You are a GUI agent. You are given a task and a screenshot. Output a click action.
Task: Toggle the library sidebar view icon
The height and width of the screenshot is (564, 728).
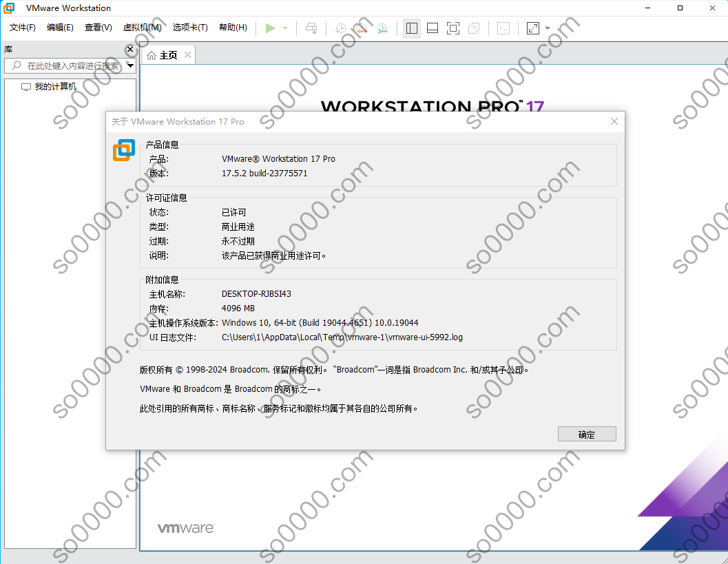pyautogui.click(x=412, y=28)
